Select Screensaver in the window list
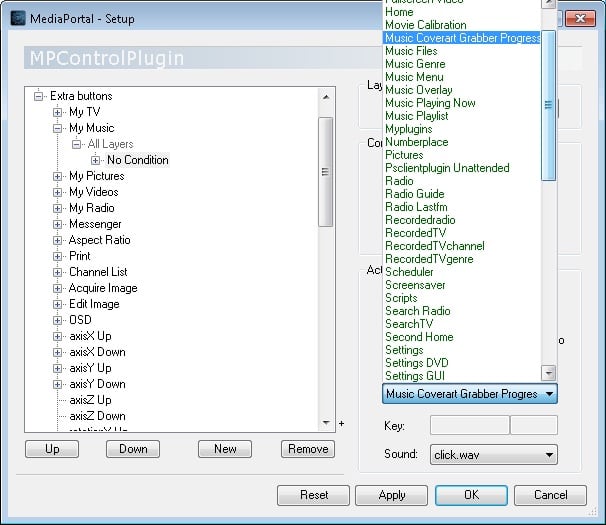The height and width of the screenshot is (525, 606). [415, 285]
